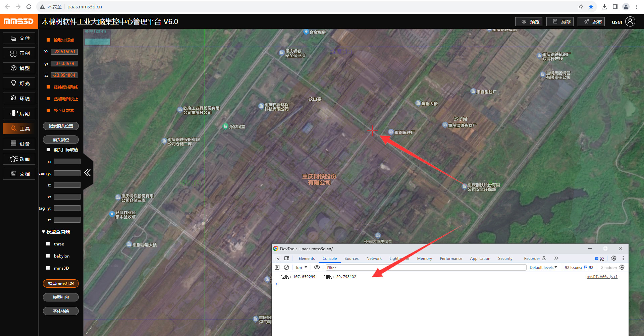Click DevTools inspect element icon
Screen dimensions: 644x336
point(277,258)
